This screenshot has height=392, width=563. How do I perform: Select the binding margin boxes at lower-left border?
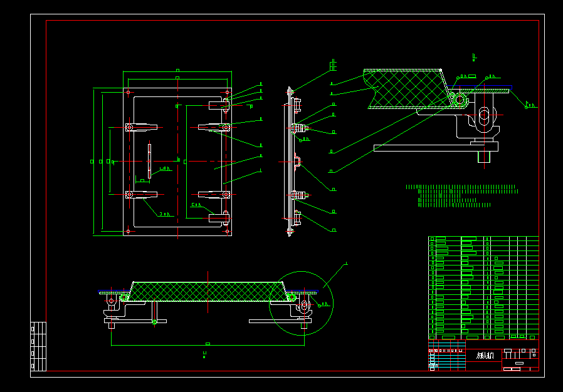pyautogui.click(x=38, y=346)
